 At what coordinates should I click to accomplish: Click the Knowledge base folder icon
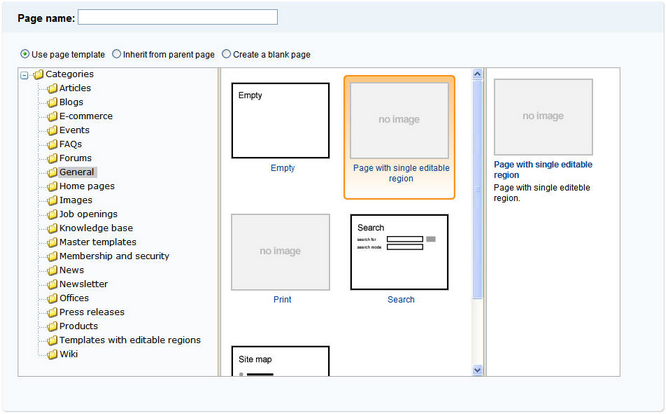[52, 228]
